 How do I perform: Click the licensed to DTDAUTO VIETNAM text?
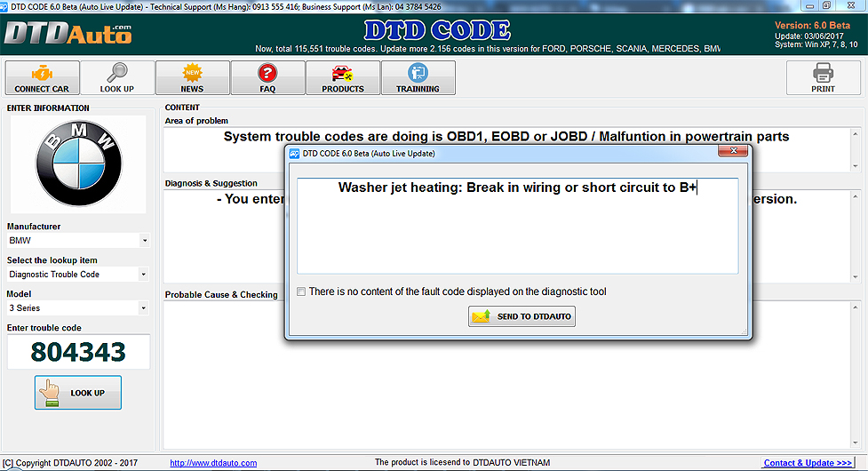coord(462,462)
